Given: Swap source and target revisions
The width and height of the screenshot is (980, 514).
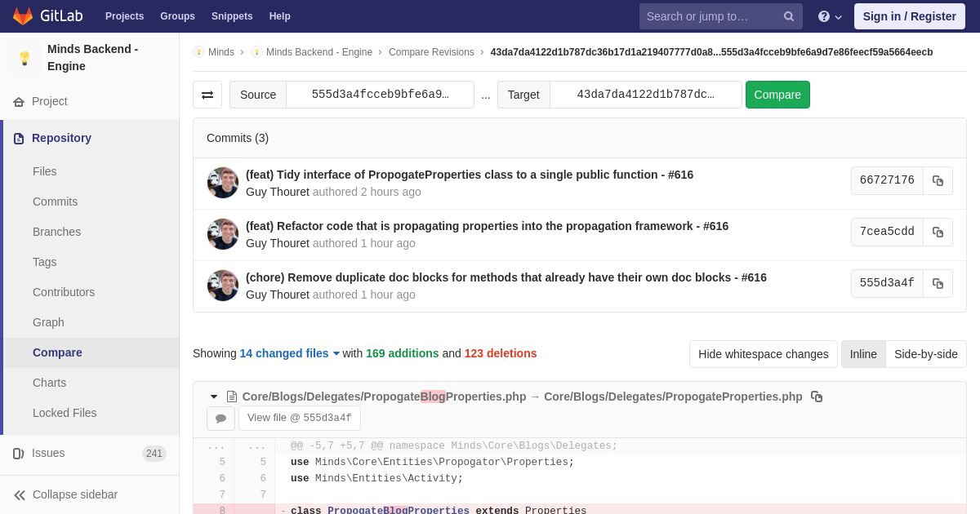Looking at the screenshot, I should [207, 95].
